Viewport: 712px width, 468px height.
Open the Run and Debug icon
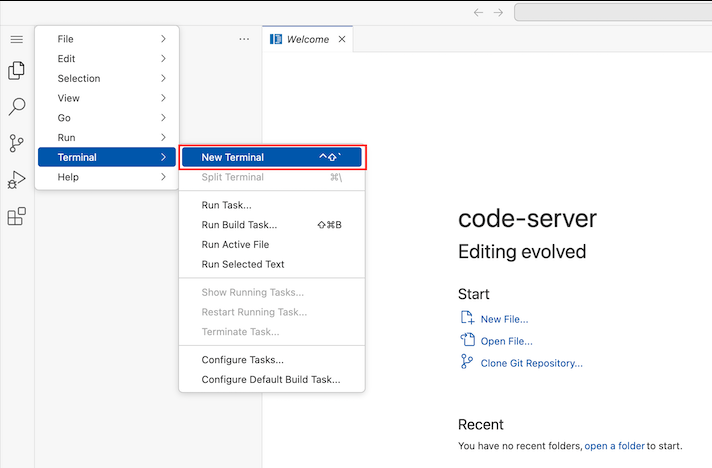(x=17, y=180)
